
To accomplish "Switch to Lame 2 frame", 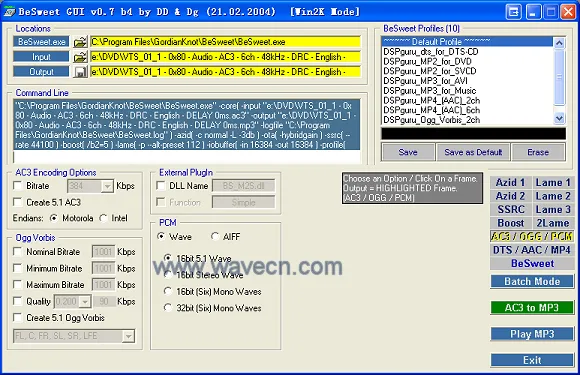I will click(x=553, y=196).
